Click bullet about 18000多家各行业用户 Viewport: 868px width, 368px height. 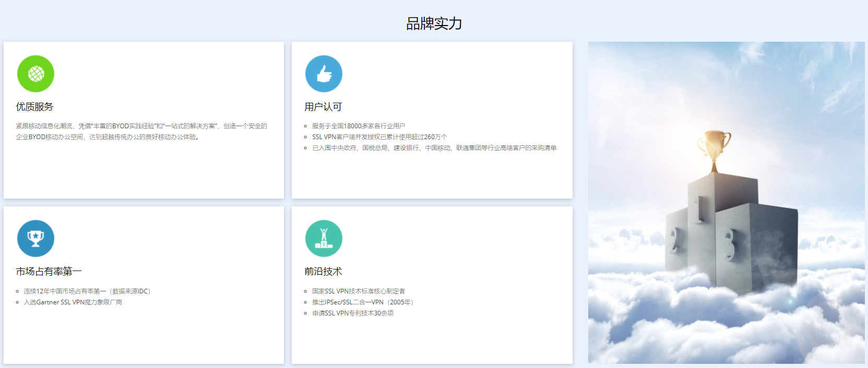(359, 126)
